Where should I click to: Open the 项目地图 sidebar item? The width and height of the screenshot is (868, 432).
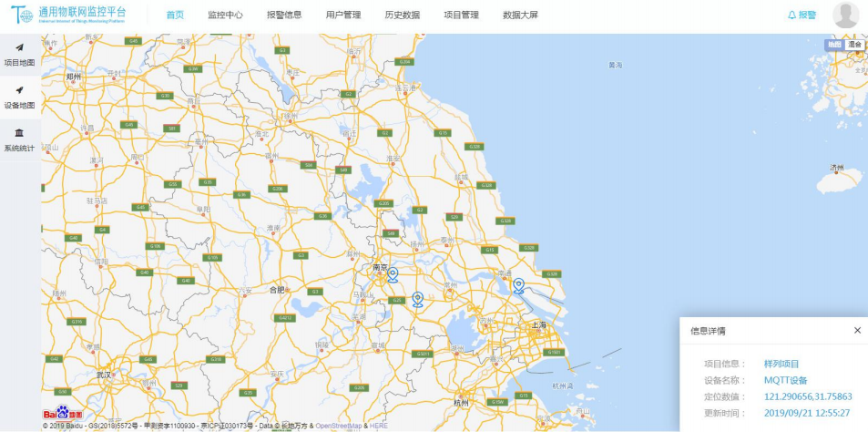19,54
